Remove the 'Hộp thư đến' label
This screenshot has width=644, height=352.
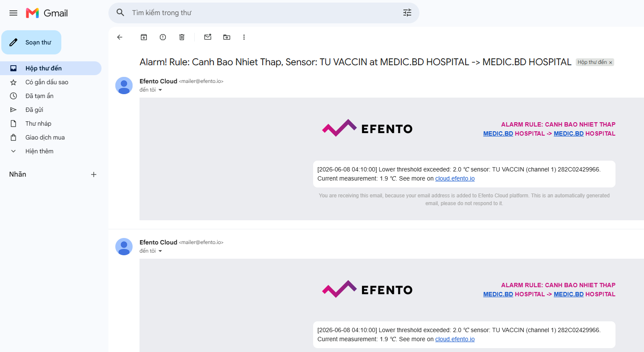click(611, 63)
